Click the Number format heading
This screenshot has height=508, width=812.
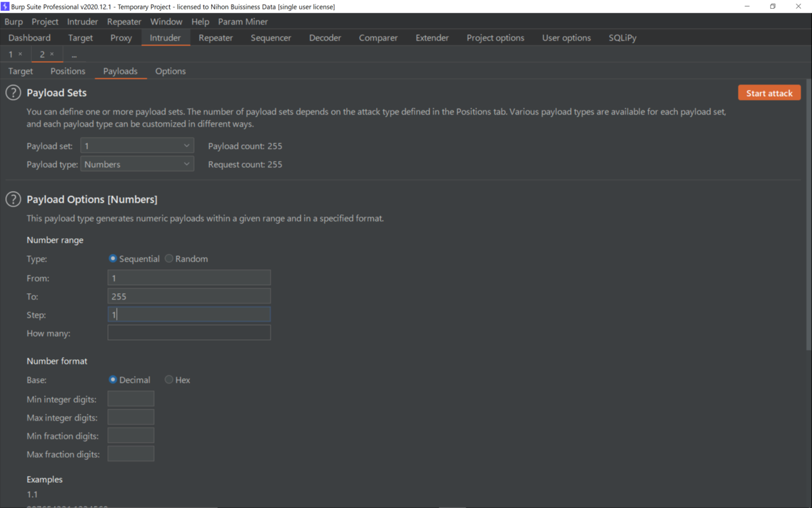57,361
